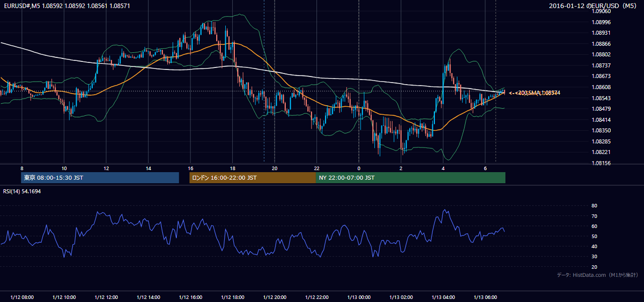Image resolution: width=644 pixels, height=302 pixels.
Task: Click the RSI level 50 label
Action: (x=594, y=236)
